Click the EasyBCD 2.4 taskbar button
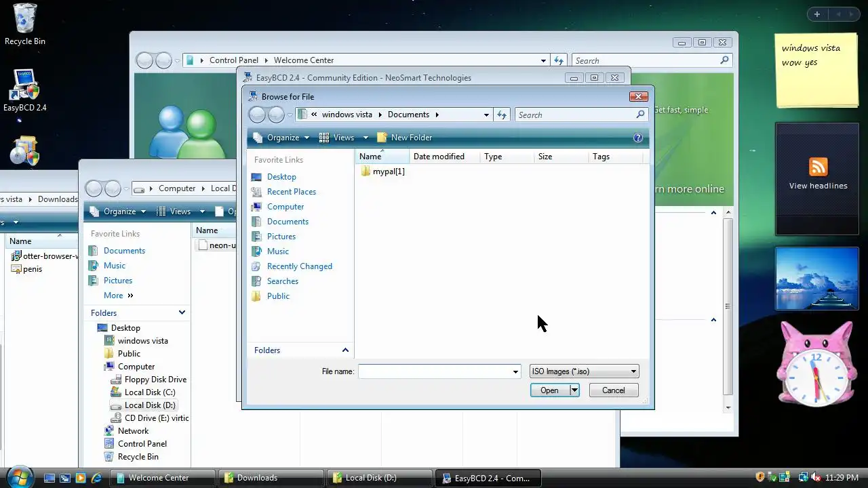 [488, 478]
